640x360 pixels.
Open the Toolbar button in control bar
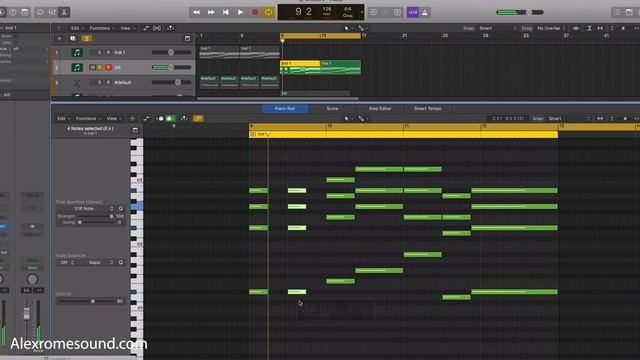tap(24, 12)
